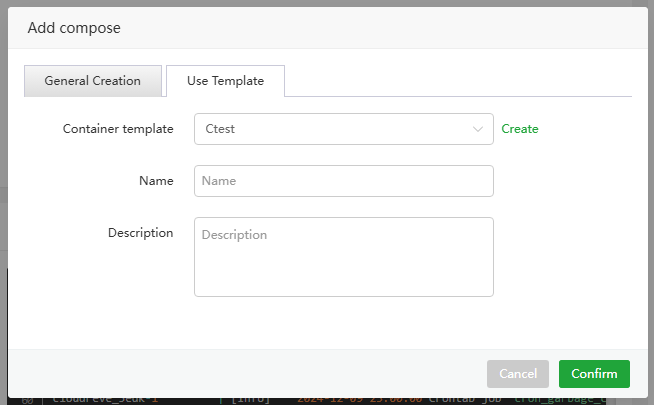
Task: Click the Name field label
Action: pyautogui.click(x=156, y=181)
